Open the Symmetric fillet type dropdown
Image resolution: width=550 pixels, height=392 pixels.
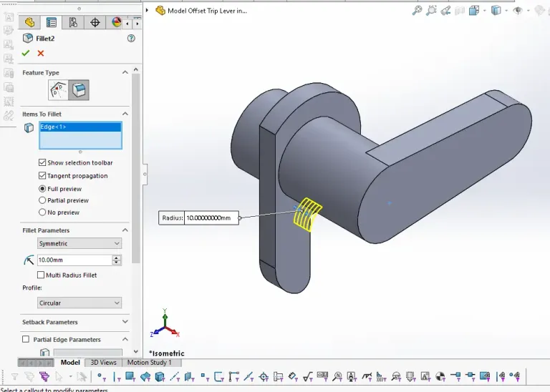point(79,244)
